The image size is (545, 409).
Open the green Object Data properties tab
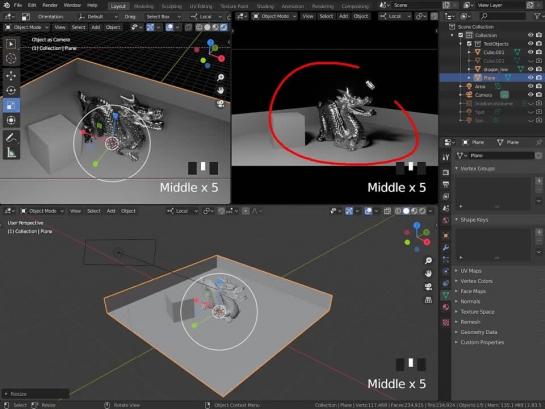[446, 295]
